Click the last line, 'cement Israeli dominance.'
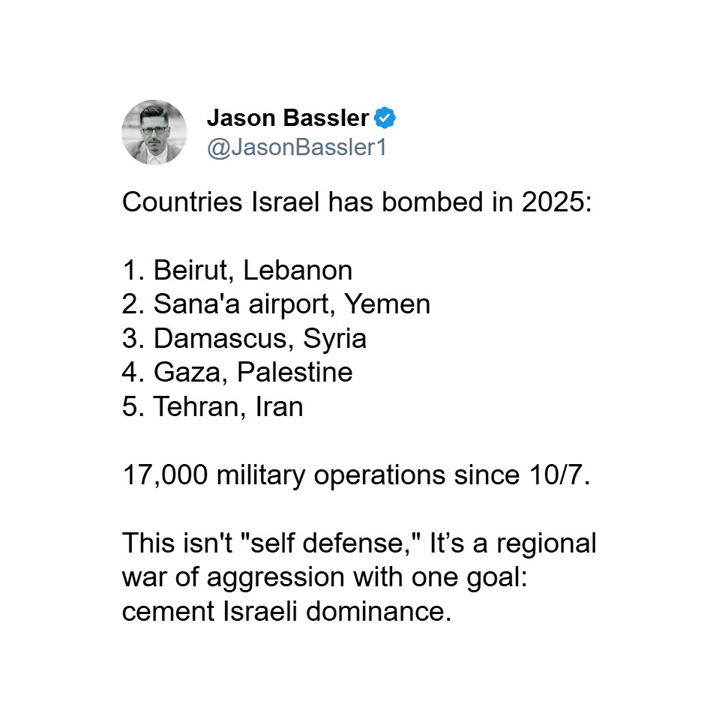The width and height of the screenshot is (728, 728). click(x=286, y=611)
